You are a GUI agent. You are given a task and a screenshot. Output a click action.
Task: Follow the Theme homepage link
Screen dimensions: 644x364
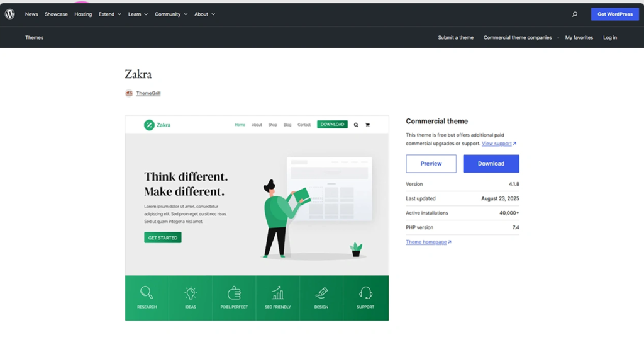(428, 242)
